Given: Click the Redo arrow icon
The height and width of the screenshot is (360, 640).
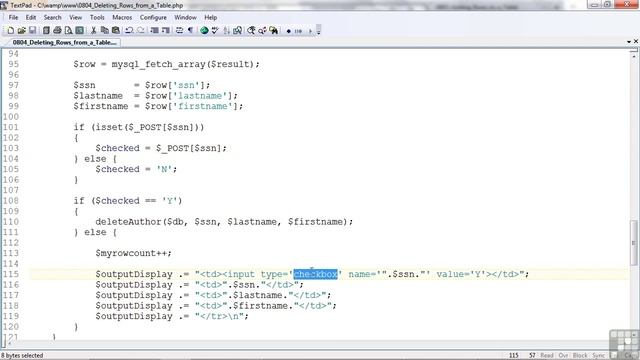Looking at the screenshot, I should [141, 31].
